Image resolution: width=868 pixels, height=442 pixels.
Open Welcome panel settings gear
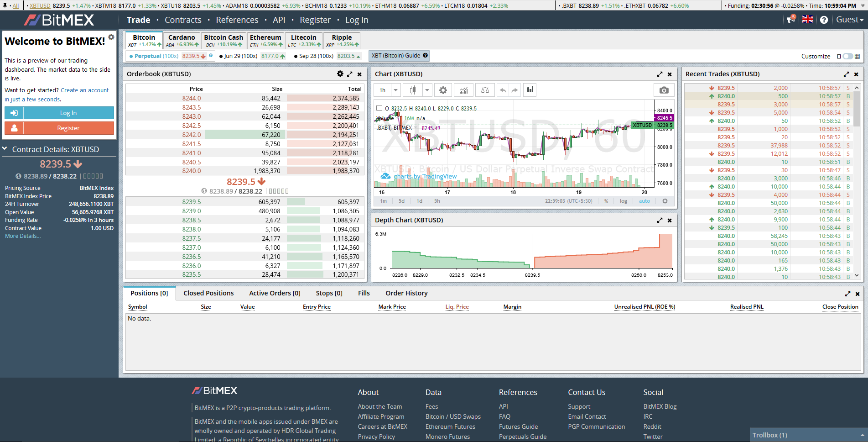(x=111, y=37)
